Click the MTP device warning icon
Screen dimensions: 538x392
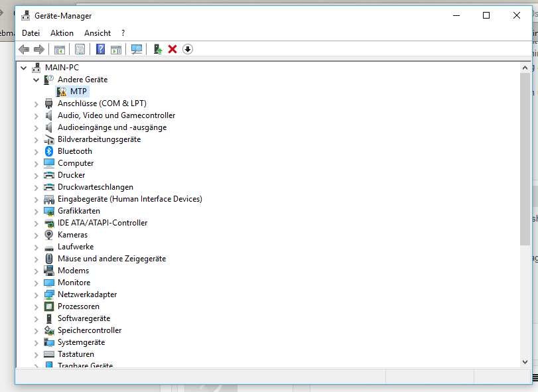[62, 92]
